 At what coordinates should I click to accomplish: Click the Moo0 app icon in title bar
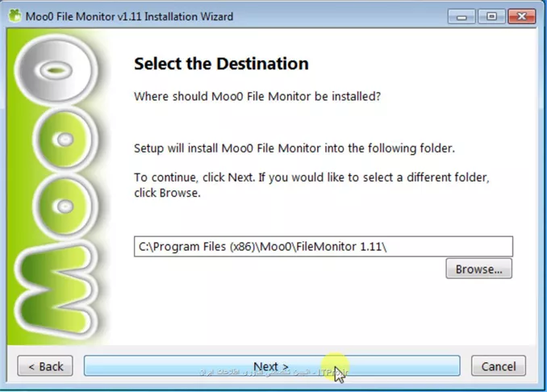15,16
